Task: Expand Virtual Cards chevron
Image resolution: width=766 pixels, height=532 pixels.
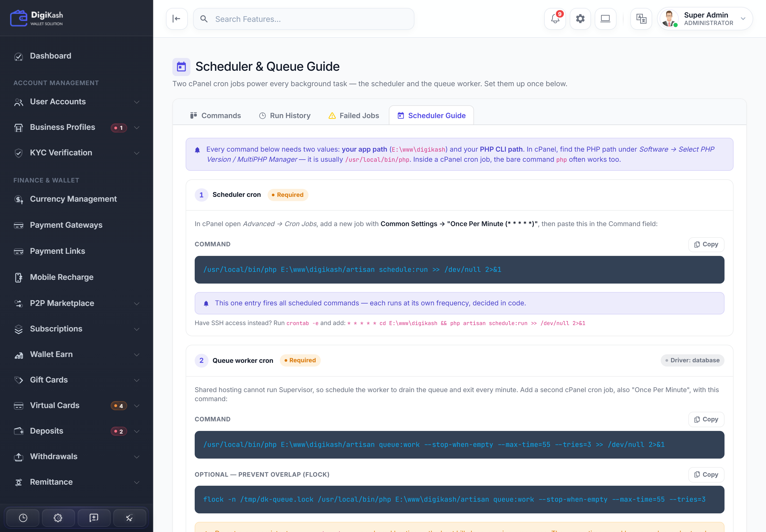Action: (137, 406)
